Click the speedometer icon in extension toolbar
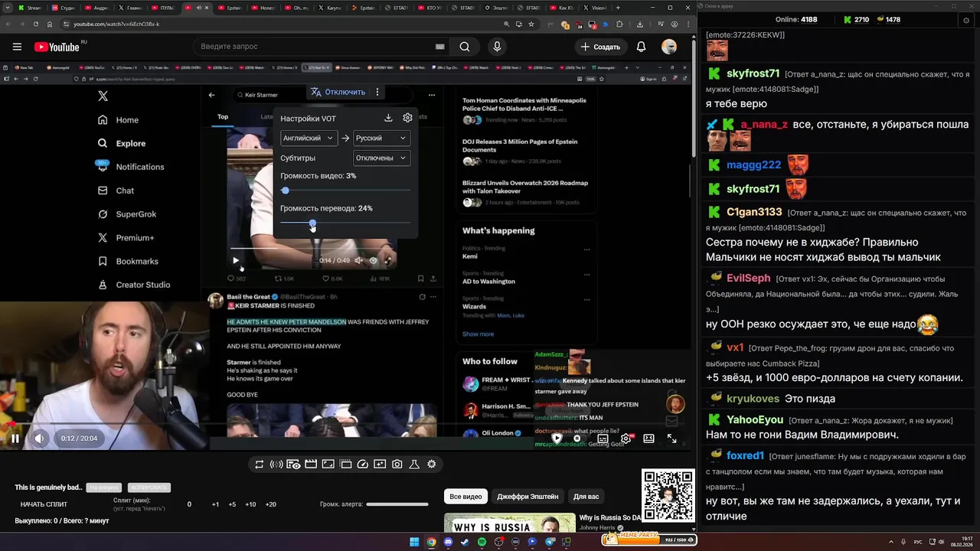This screenshot has height=551, width=980. [363, 464]
